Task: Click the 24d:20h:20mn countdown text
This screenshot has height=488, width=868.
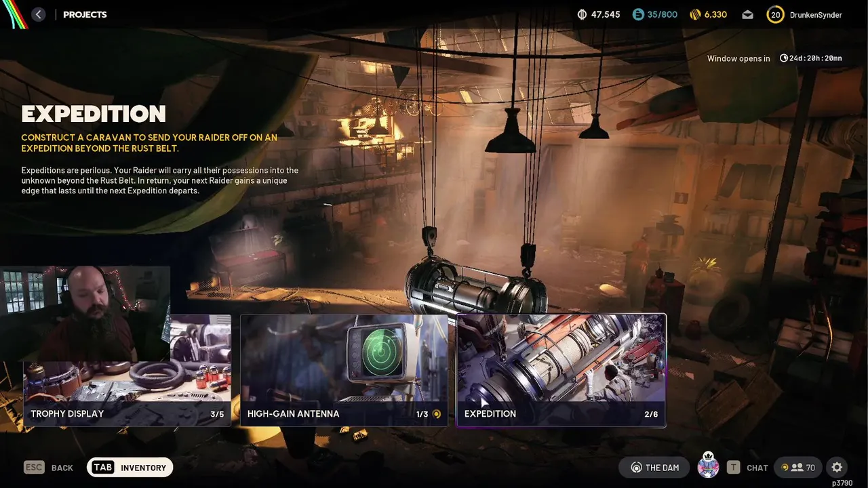Action: (816, 58)
